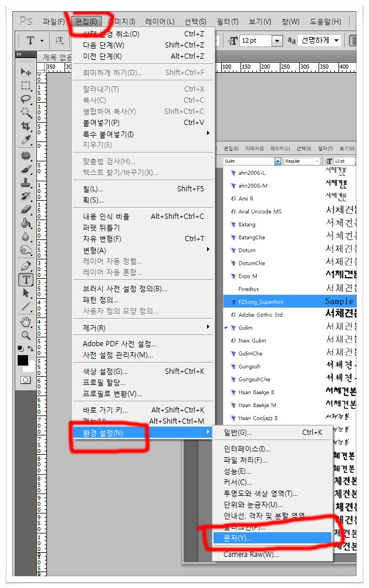Select the Brush tool
The height and width of the screenshot is (588, 369).
coord(26,169)
